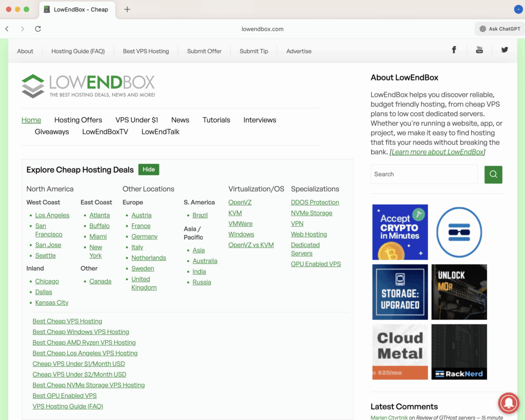Select Hosting Offers in the navigation

(x=78, y=120)
